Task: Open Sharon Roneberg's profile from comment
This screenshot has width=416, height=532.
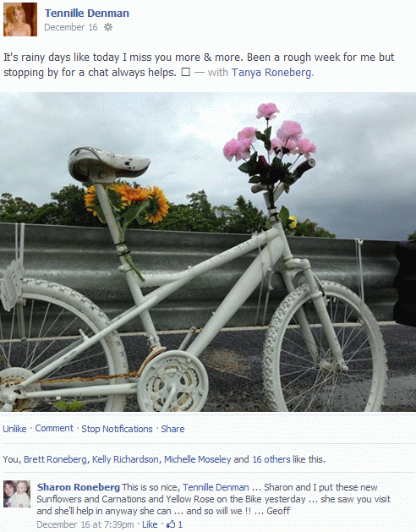Action: 79,487
